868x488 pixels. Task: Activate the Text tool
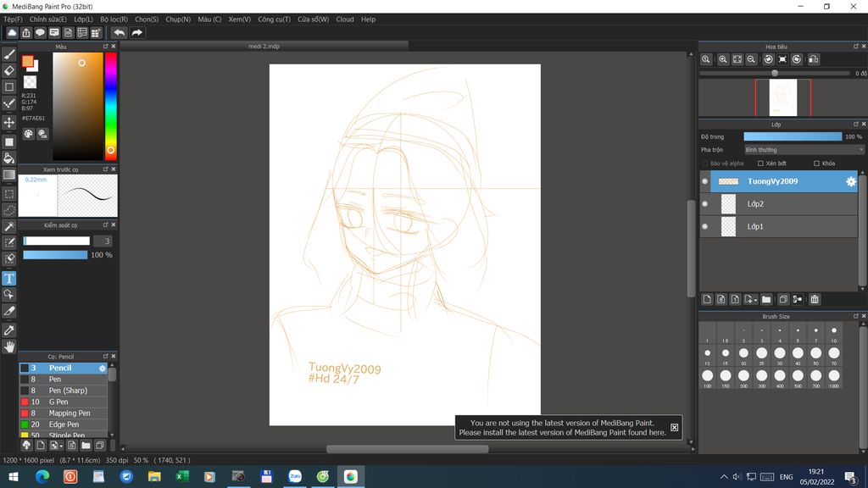coord(8,278)
